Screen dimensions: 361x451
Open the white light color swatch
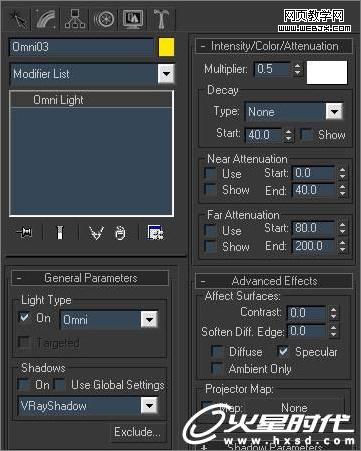coord(327,72)
